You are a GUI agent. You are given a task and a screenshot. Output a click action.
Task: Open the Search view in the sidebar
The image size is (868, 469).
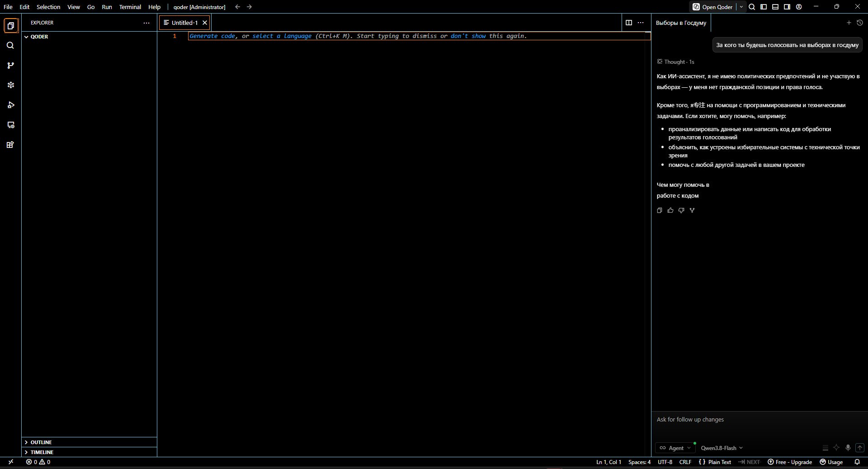pos(10,46)
